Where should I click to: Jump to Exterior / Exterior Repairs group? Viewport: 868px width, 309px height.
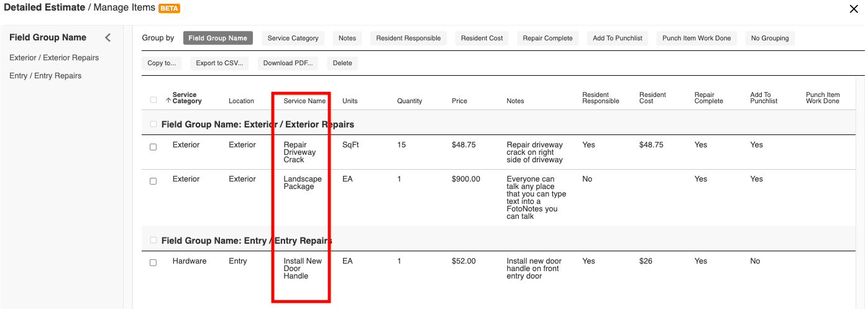pos(54,58)
